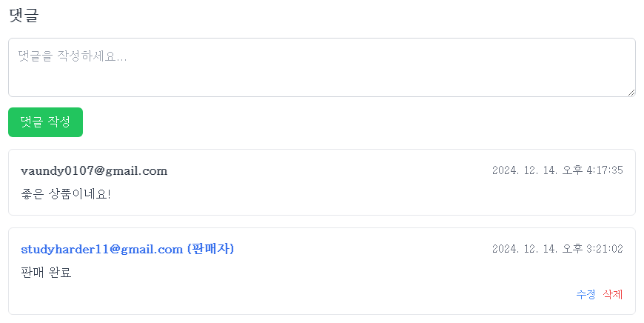Select the 댓글 section heading
Image resolution: width=644 pixels, height=323 pixels.
24,16
